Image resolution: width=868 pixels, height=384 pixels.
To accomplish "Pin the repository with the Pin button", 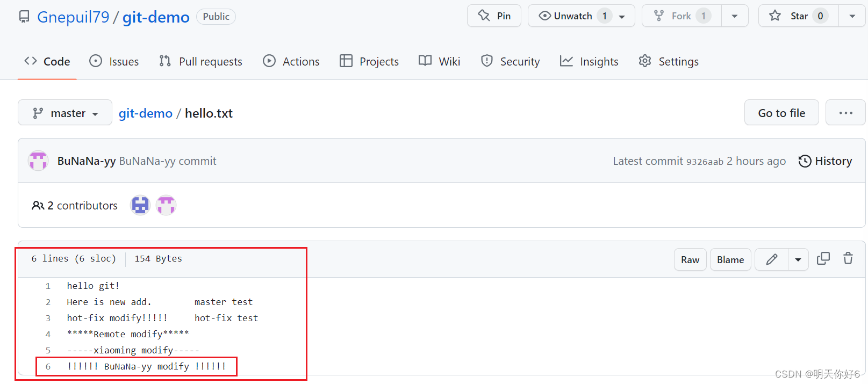I will tap(494, 16).
